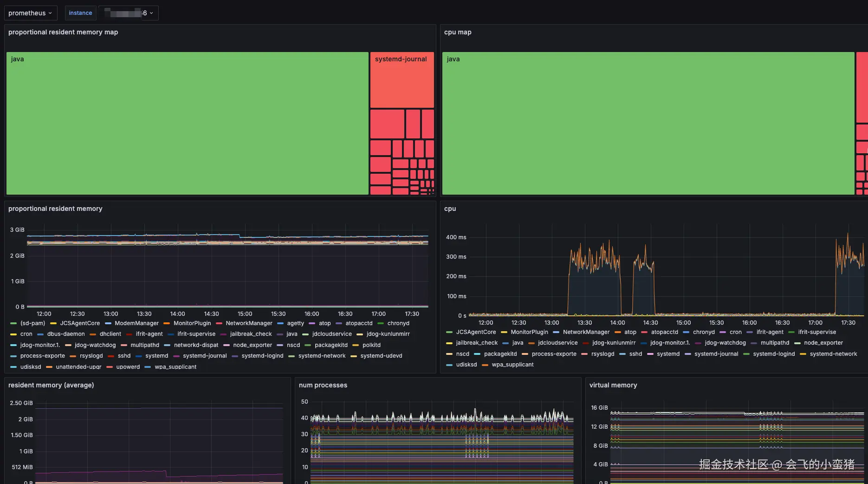Open the prometheus datasource dropdown
This screenshot has width=868, height=484.
[30, 13]
